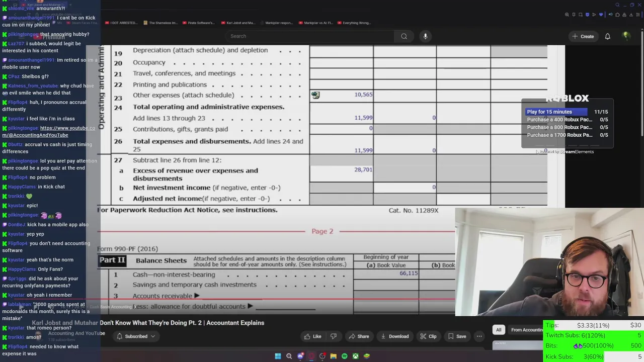
Task: Open the 'Pirate Software's...' bookmark
Action: click(199, 23)
